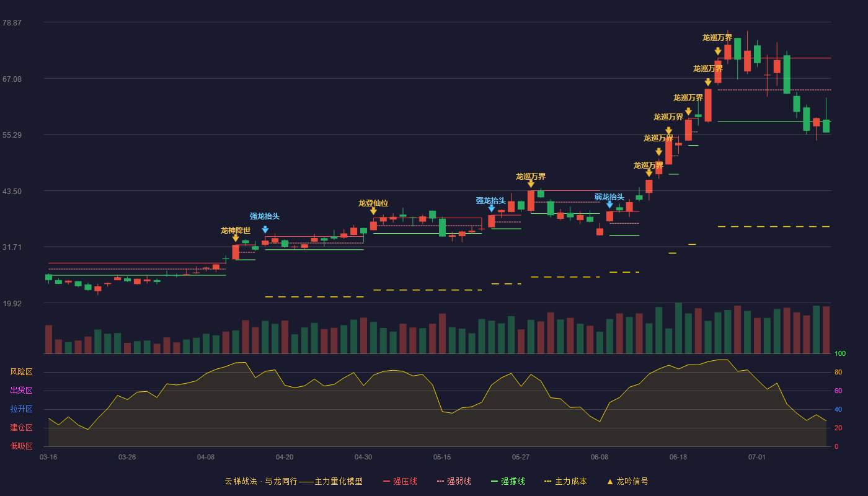Image resolution: width=868 pixels, height=496 pixels.
Task: Click the topmost 龙巡万界 arrow marker
Action: (718, 51)
